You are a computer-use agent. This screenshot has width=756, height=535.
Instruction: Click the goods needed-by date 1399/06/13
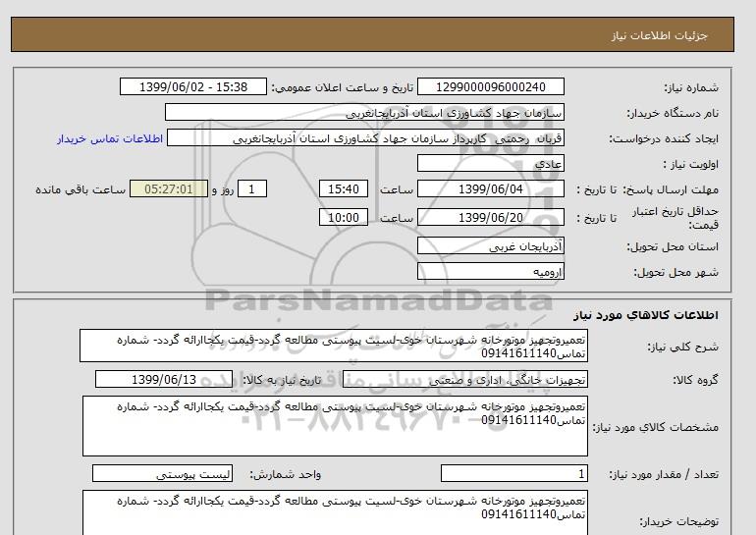click(164, 379)
